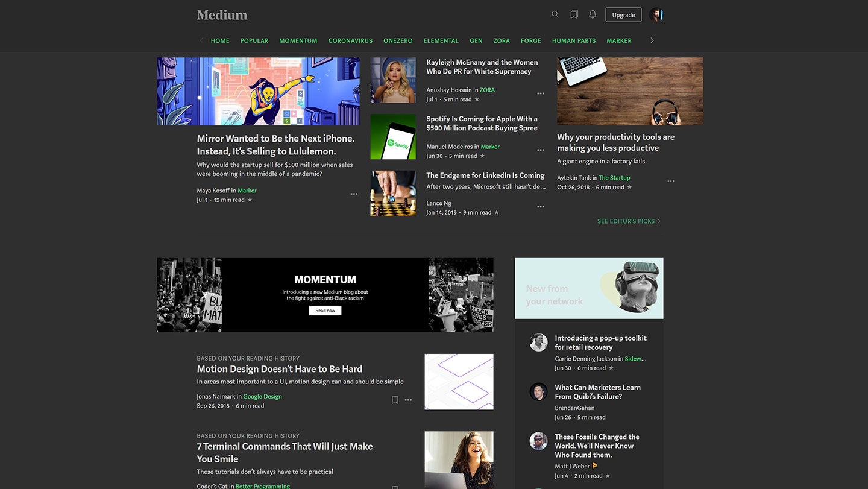Open more options for the Mirror article
Viewport: 868px width, 489px height.
[354, 194]
